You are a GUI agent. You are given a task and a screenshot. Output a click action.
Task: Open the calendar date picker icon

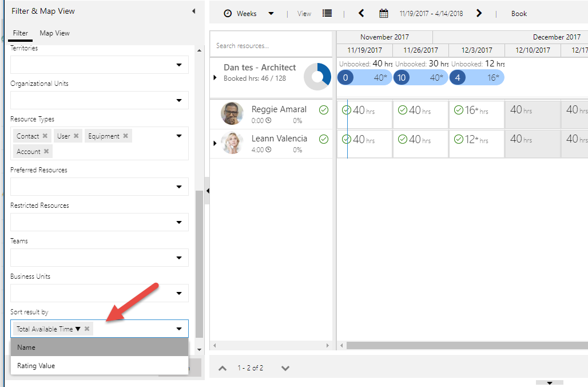pos(384,13)
